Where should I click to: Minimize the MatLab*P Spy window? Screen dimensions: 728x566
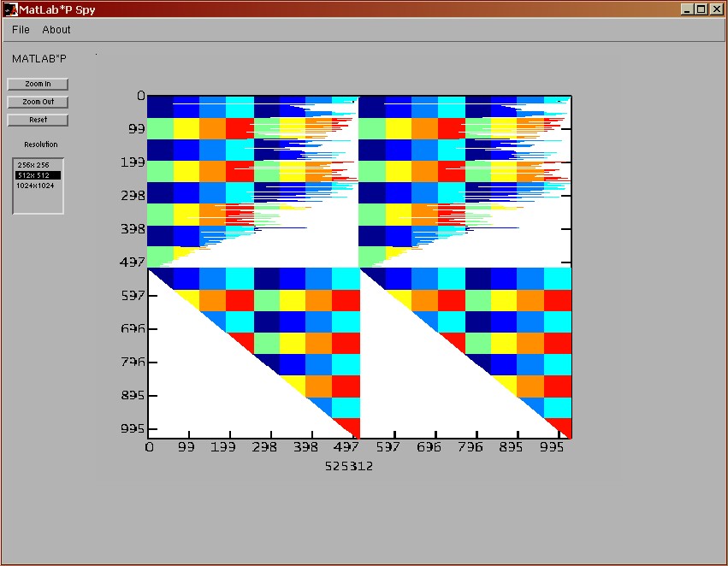[688, 9]
